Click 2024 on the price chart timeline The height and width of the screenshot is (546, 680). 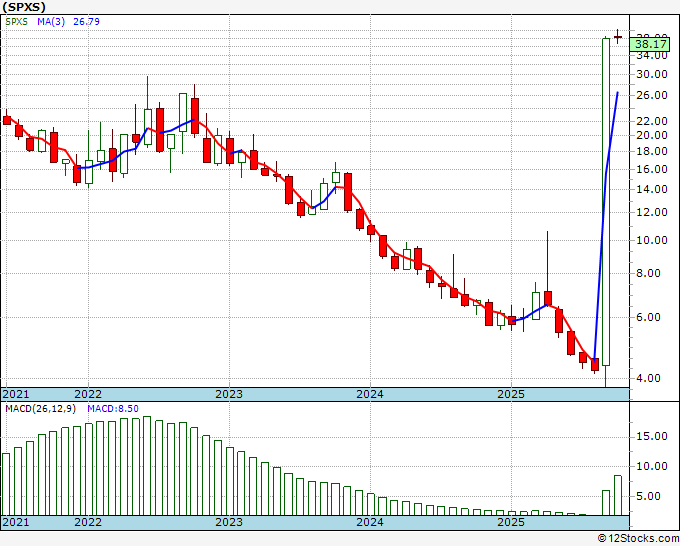pos(370,394)
